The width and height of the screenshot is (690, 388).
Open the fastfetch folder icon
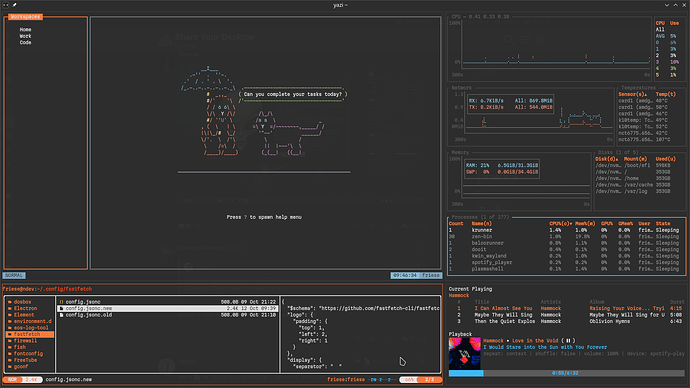[x=10, y=334]
